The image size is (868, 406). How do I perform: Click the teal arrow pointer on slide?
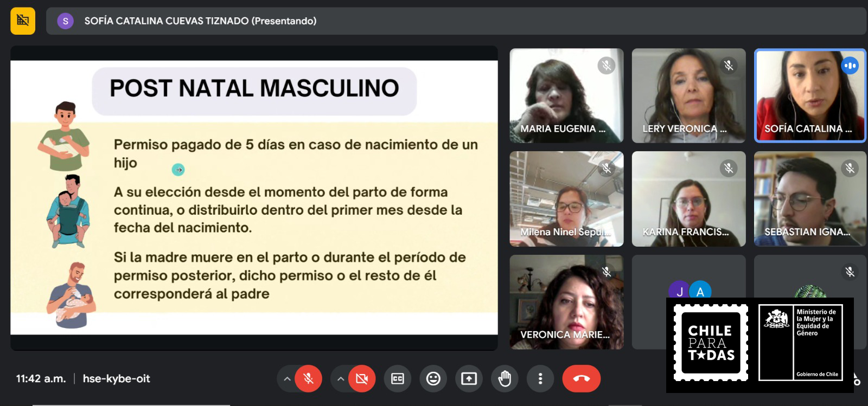(178, 170)
